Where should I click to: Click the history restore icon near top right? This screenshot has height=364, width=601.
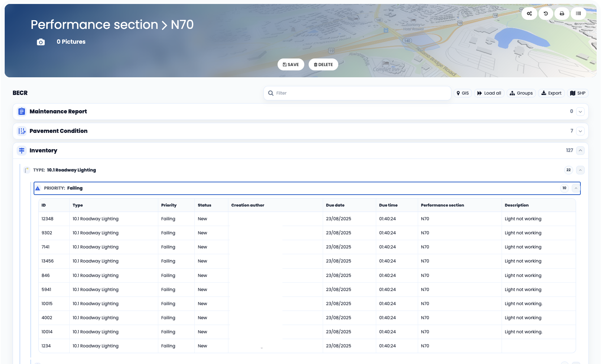click(x=546, y=13)
